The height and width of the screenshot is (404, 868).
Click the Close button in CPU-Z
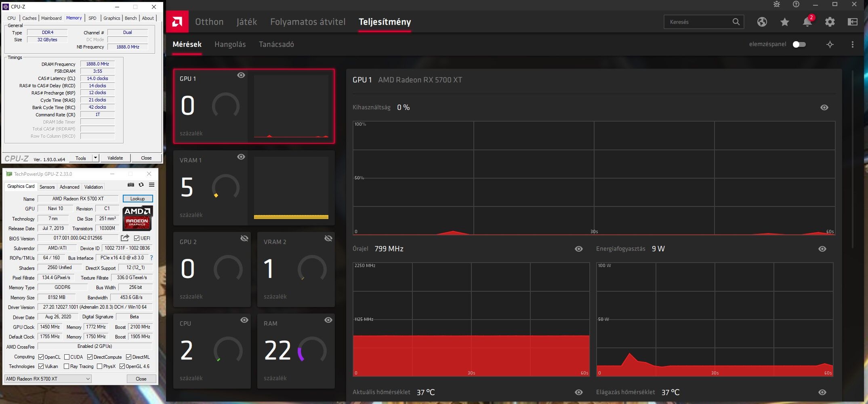(x=146, y=158)
